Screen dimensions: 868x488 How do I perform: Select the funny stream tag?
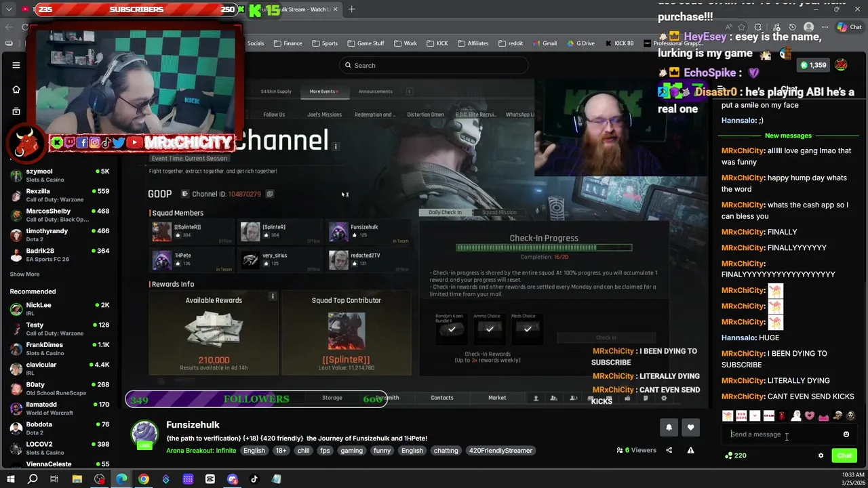tap(382, 450)
